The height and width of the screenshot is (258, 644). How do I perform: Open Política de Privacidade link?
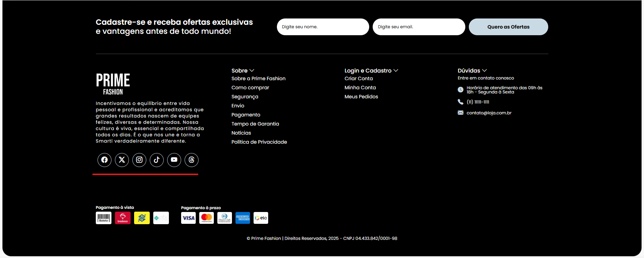pyautogui.click(x=259, y=142)
